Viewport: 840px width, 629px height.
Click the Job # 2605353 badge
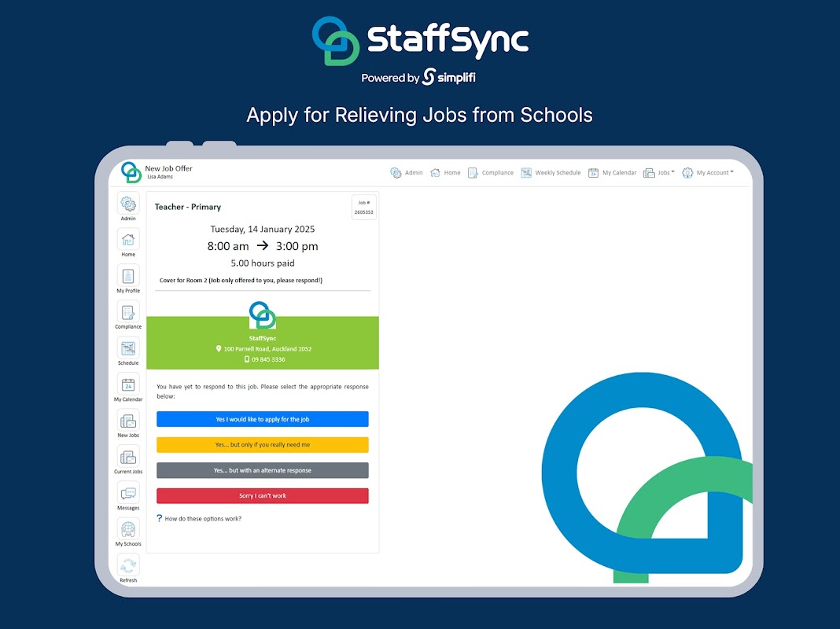click(363, 207)
